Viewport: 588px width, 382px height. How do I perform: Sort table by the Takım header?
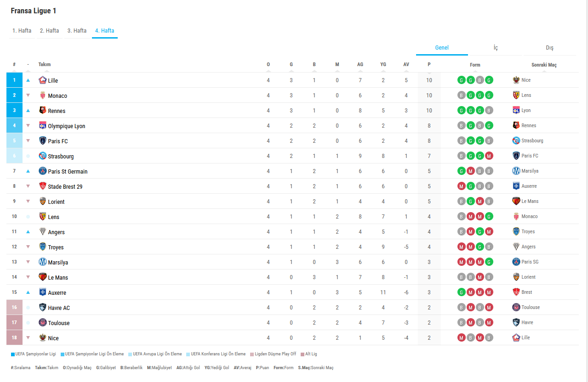tap(45, 65)
